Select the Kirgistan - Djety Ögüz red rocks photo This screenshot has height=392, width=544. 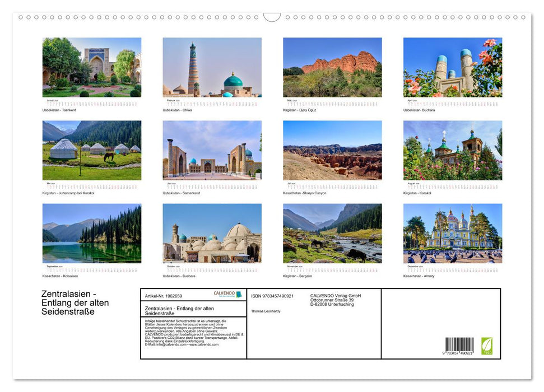tap(332, 67)
